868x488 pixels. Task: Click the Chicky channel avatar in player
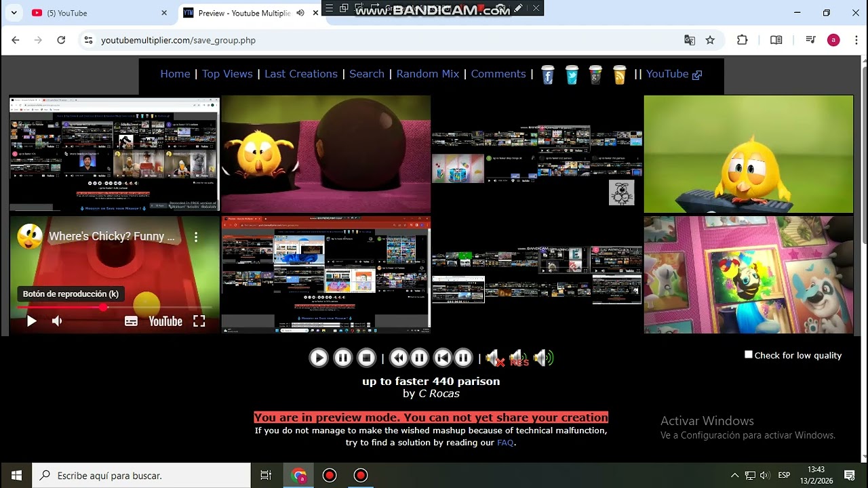30,237
